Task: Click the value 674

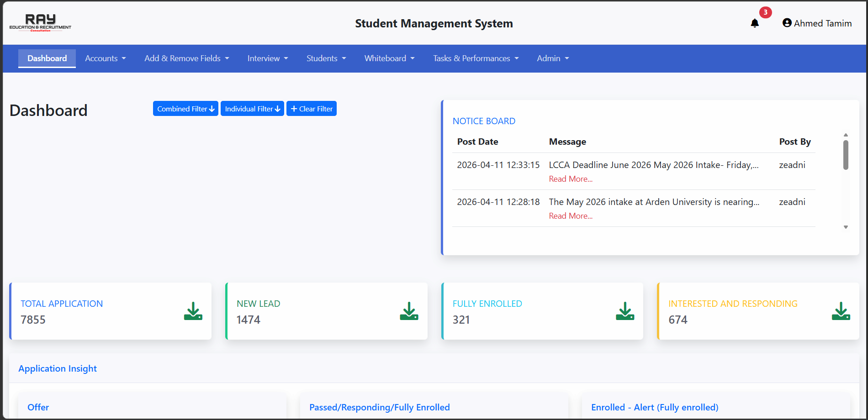Action: click(678, 320)
